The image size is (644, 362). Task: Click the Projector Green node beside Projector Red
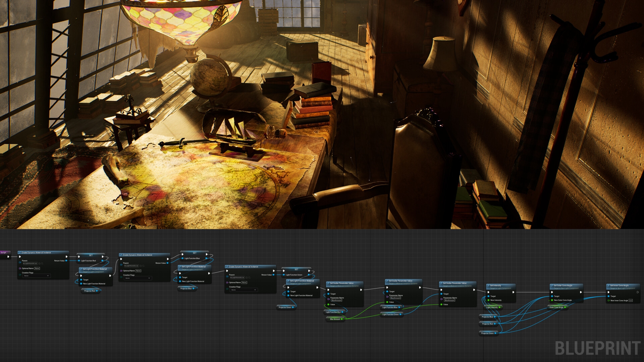pyautogui.click(x=488, y=333)
